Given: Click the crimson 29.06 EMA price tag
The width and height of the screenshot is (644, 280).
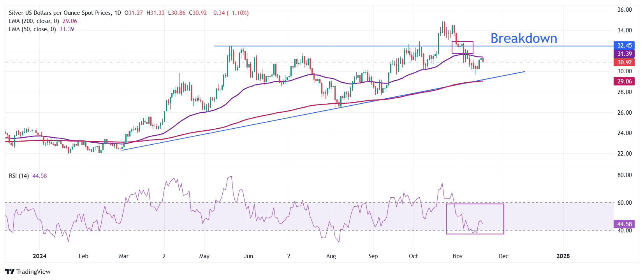Looking at the screenshot, I should pyautogui.click(x=624, y=82).
